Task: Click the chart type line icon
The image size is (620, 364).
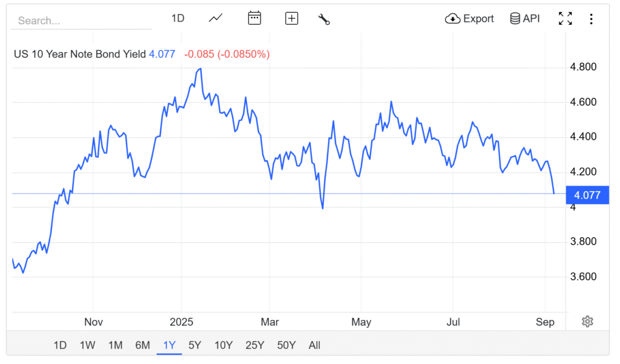Action: [216, 18]
